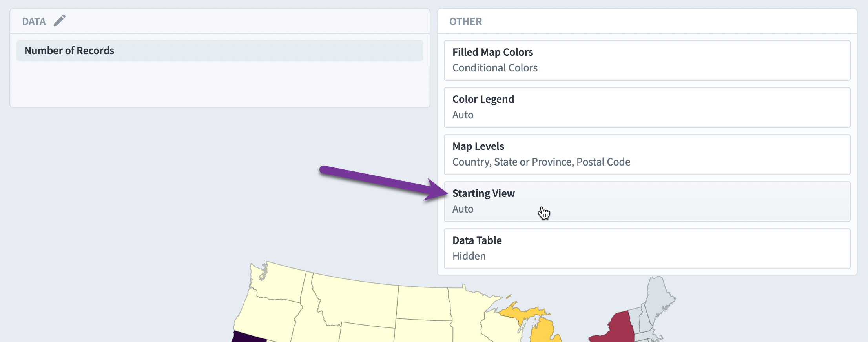Click the OTHER panel header label
This screenshot has height=342, width=868.
pos(465,22)
